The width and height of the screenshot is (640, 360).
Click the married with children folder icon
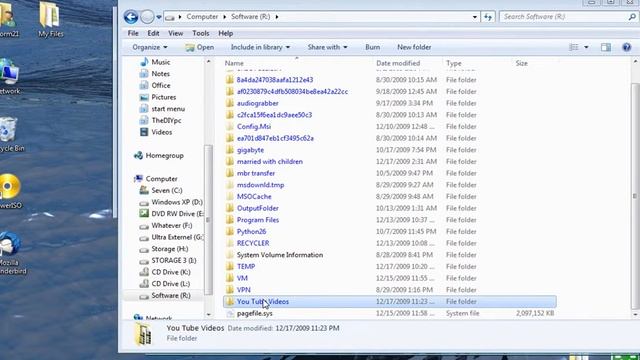point(230,162)
